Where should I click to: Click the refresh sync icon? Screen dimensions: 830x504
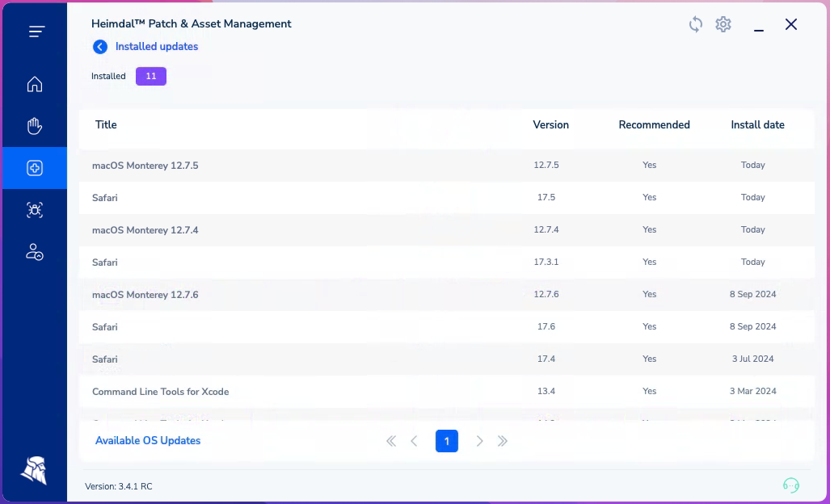(x=696, y=24)
